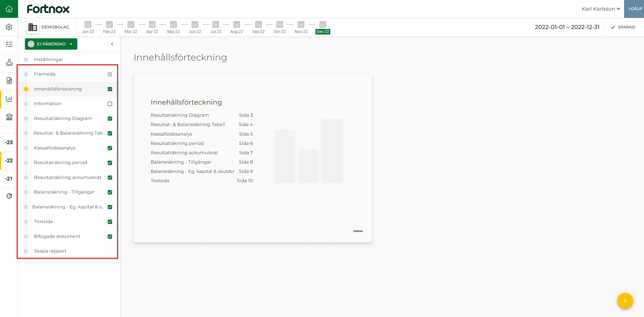
Task: Open the settings gear in the sidebar
Action: [9, 27]
